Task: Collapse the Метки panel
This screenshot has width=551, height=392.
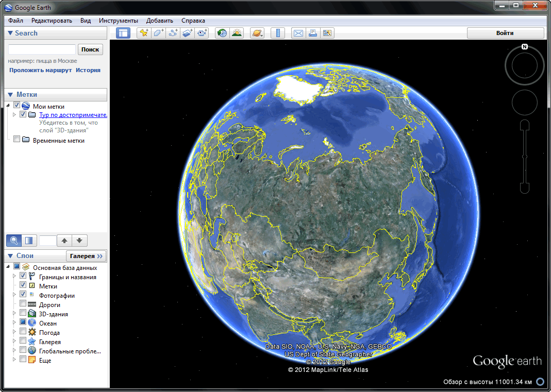Action: (x=10, y=94)
